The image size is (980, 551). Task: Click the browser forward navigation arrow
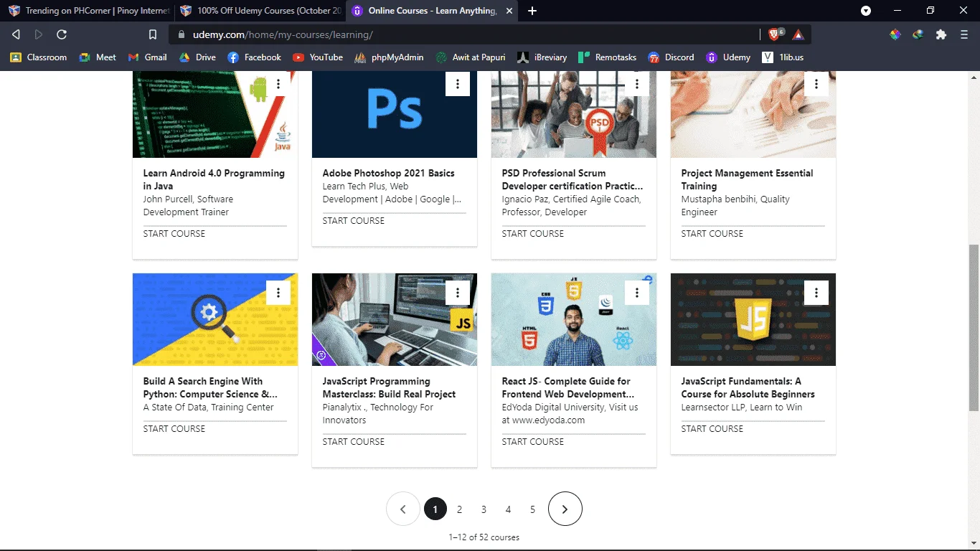(x=39, y=34)
